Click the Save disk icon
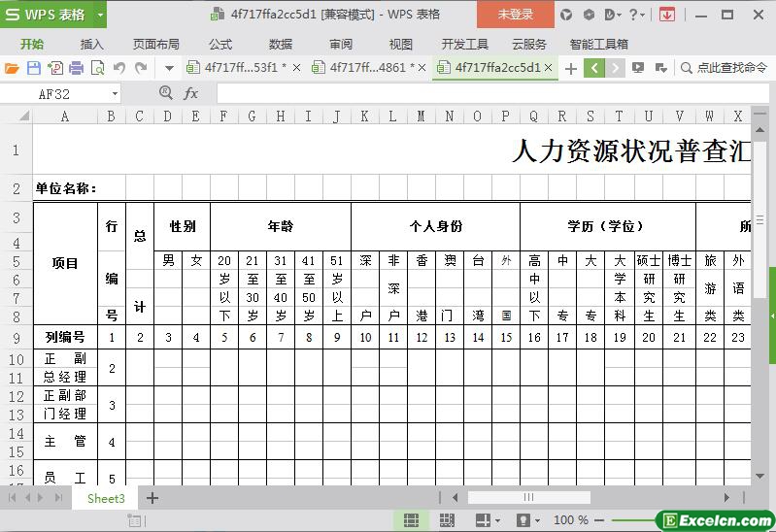Screen dimensions: 776x532 tap(33, 68)
